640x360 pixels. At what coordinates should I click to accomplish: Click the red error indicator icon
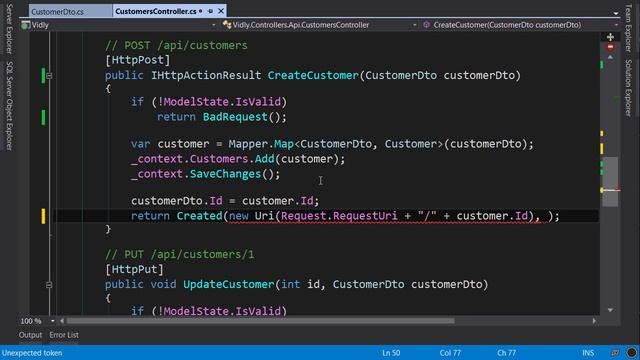610,47
